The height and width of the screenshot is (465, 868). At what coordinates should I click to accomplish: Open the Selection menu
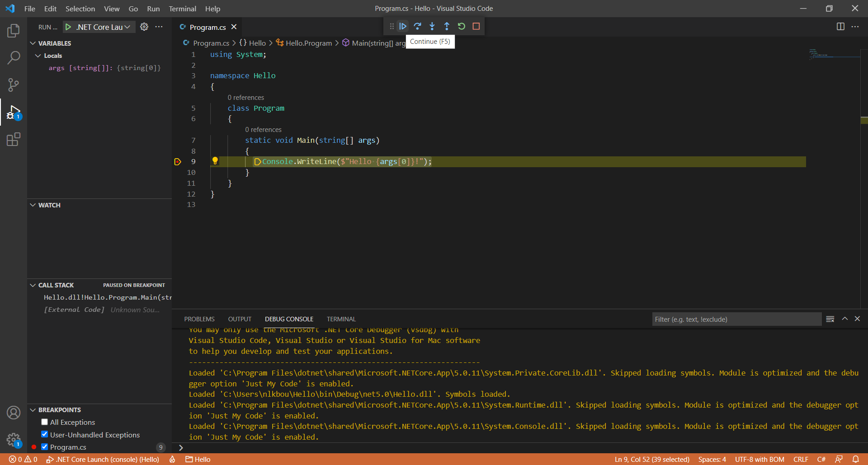[x=80, y=9]
